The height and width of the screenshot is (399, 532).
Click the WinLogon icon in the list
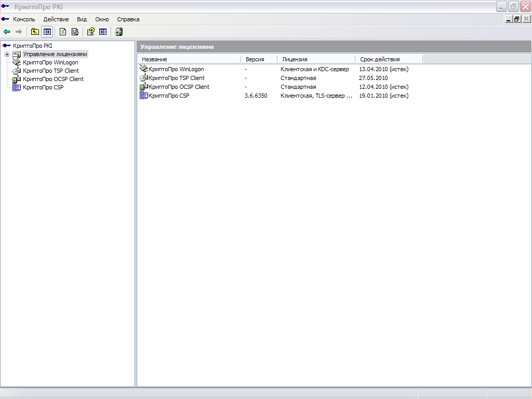pos(144,69)
